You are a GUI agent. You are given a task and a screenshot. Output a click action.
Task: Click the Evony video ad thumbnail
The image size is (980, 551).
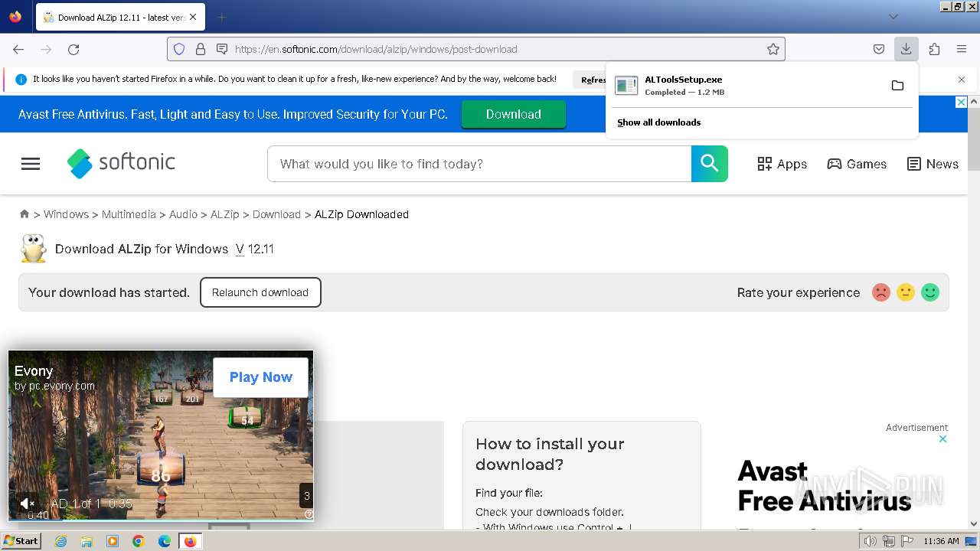point(161,435)
